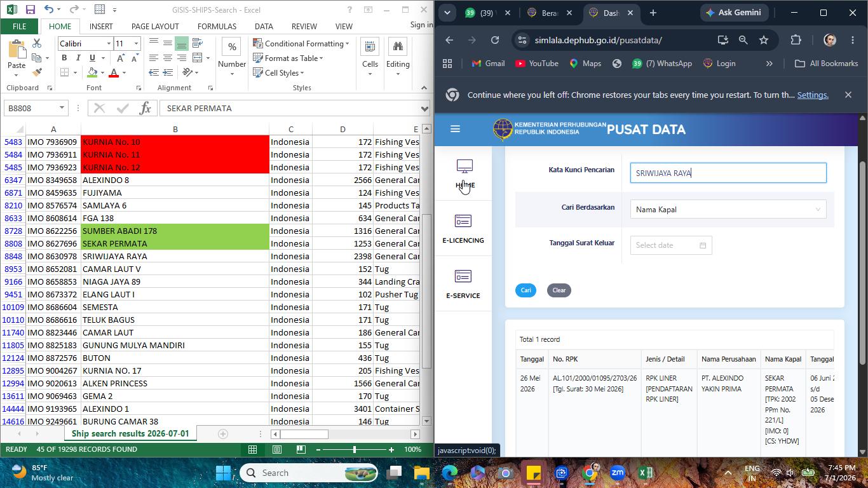The image size is (868, 488).
Task: Toggle Italic formatting in Excel
Action: click(78, 58)
